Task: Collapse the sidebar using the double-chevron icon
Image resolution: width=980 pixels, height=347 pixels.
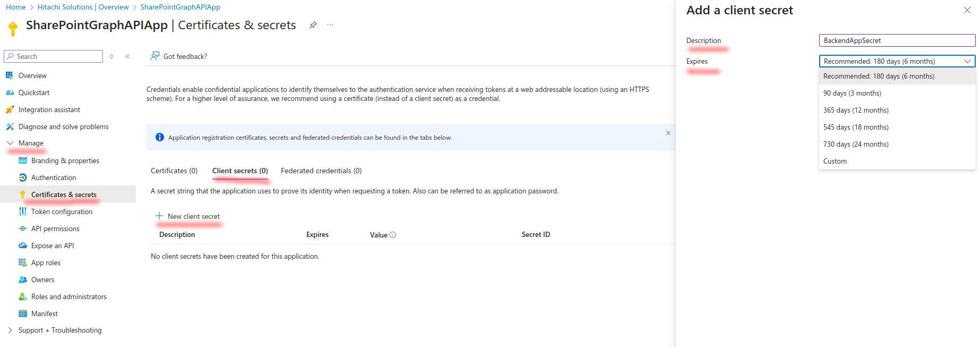Action: [x=127, y=56]
